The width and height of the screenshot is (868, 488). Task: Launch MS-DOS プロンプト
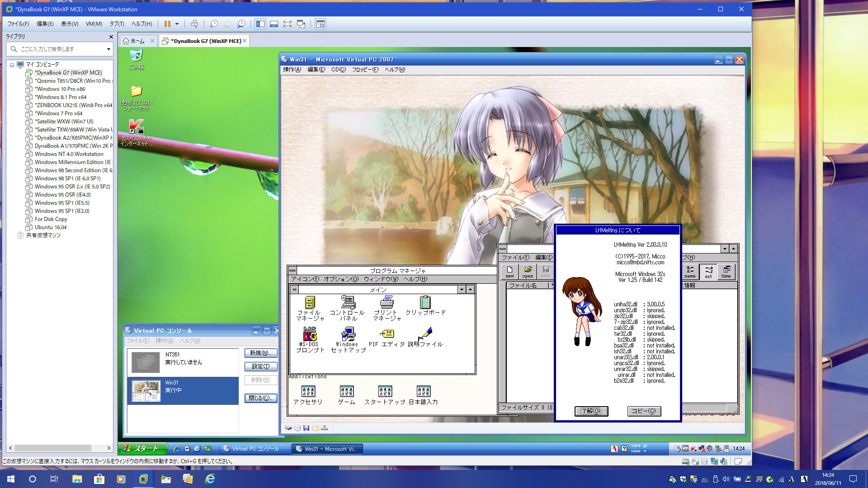point(310,340)
